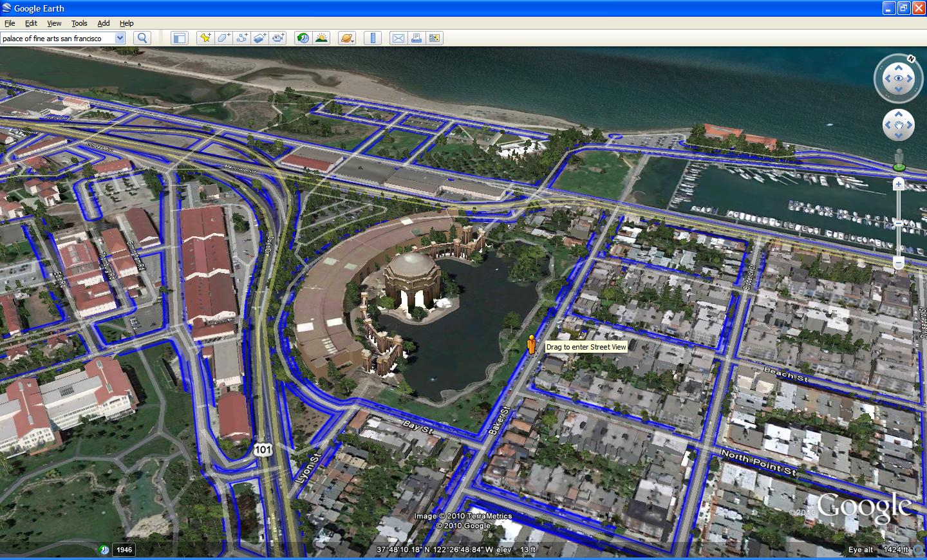927x560 pixels.
Task: Select the Add Placemark tool
Action: pos(205,37)
